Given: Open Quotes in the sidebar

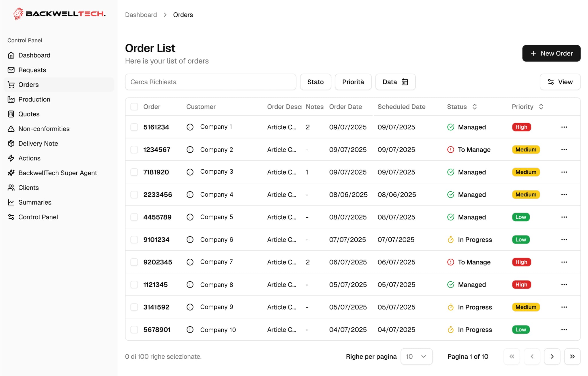Looking at the screenshot, I should click(x=59, y=114).
